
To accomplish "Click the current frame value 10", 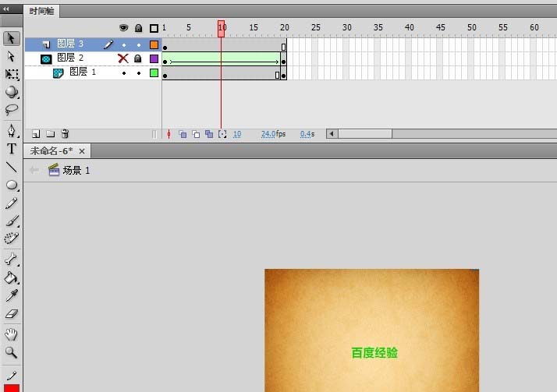I will coord(237,134).
